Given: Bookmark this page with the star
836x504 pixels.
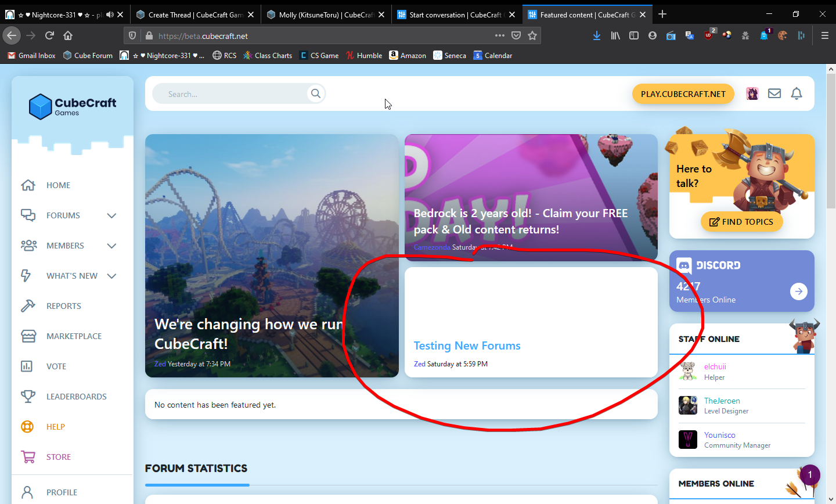Looking at the screenshot, I should (x=532, y=35).
